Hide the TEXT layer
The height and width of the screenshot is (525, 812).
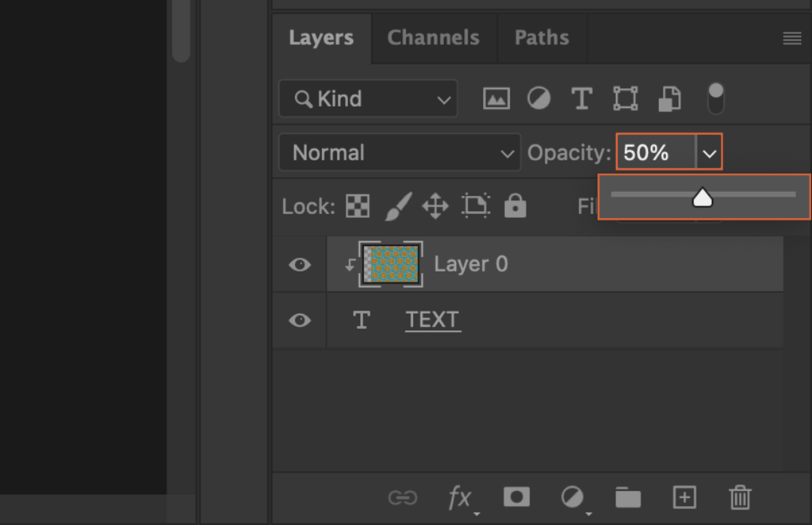pos(299,320)
